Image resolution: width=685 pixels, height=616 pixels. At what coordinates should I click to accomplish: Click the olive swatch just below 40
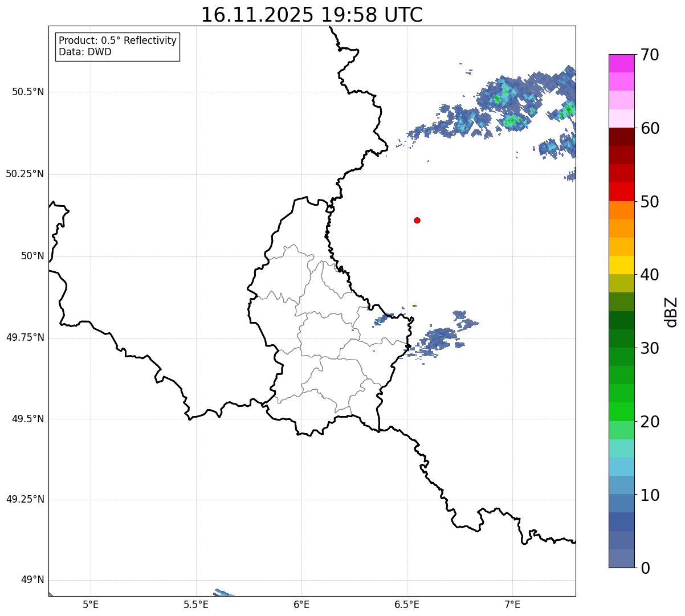[622, 283]
